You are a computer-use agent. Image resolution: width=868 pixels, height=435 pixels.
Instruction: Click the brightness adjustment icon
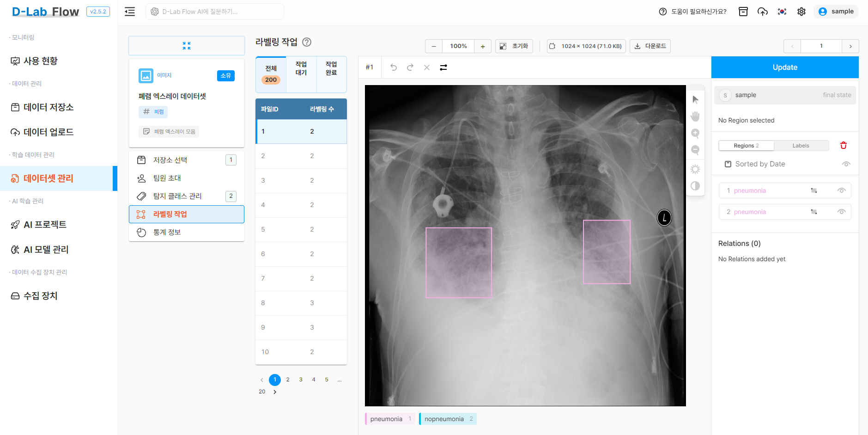(x=695, y=169)
